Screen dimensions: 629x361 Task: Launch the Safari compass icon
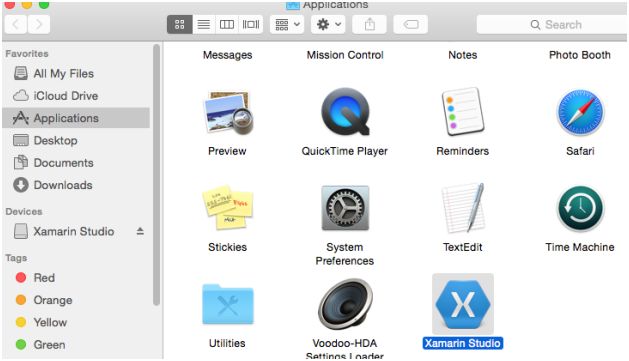pos(580,112)
